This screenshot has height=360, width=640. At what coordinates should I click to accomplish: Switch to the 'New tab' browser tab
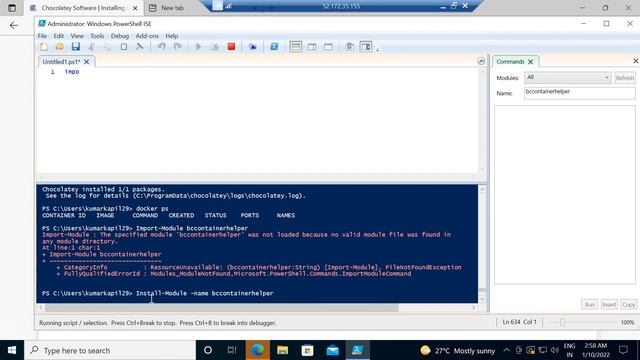172,8
